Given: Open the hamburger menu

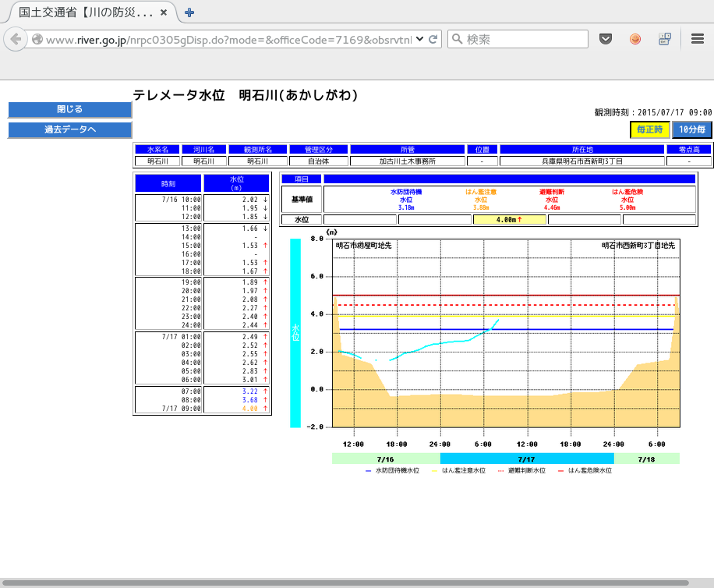Looking at the screenshot, I should click(698, 39).
